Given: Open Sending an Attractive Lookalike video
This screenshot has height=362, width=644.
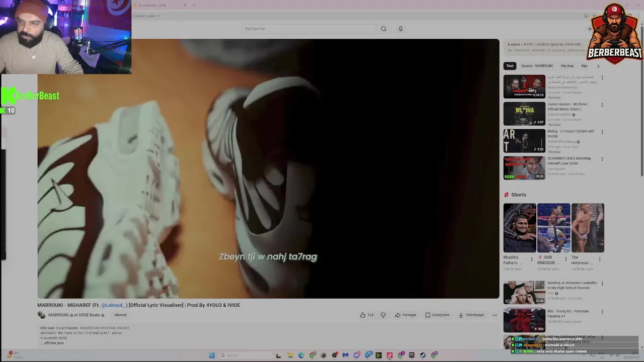Looking at the screenshot, I should 524,292.
